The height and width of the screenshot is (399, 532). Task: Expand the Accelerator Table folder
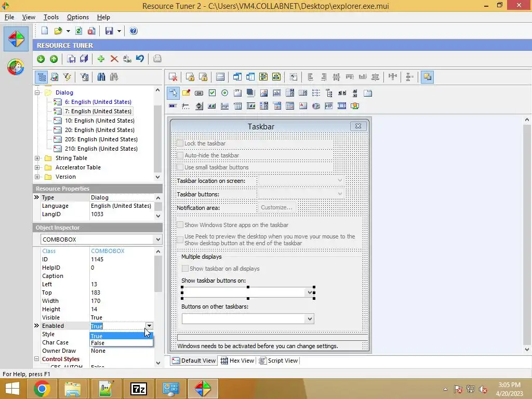tap(37, 168)
